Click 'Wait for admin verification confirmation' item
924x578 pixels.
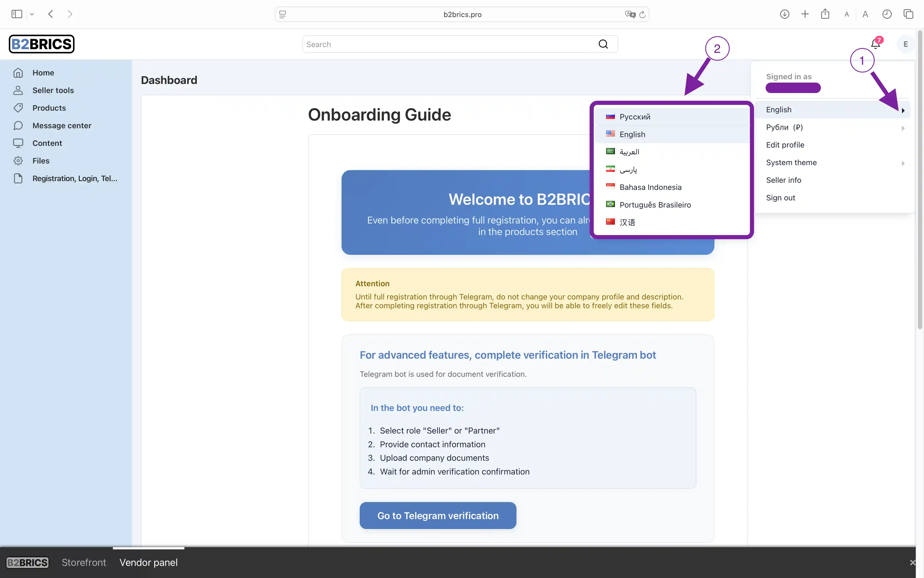click(455, 472)
